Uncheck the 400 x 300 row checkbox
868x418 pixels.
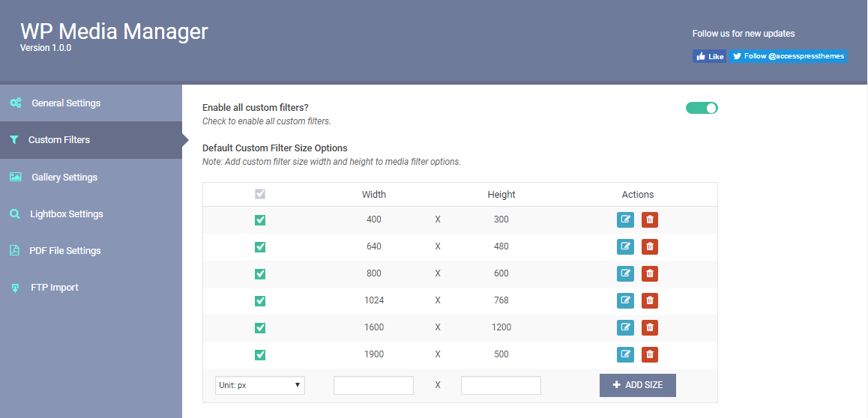[259, 220]
